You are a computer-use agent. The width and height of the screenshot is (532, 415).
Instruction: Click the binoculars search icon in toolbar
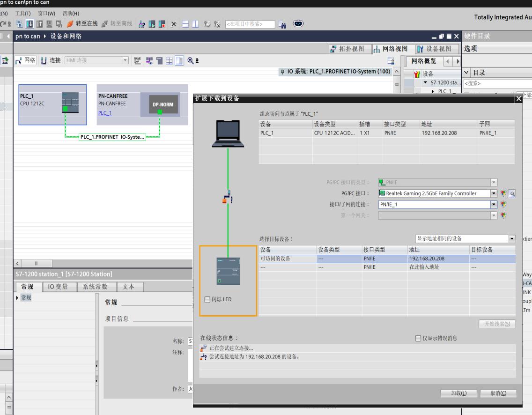(281, 23)
